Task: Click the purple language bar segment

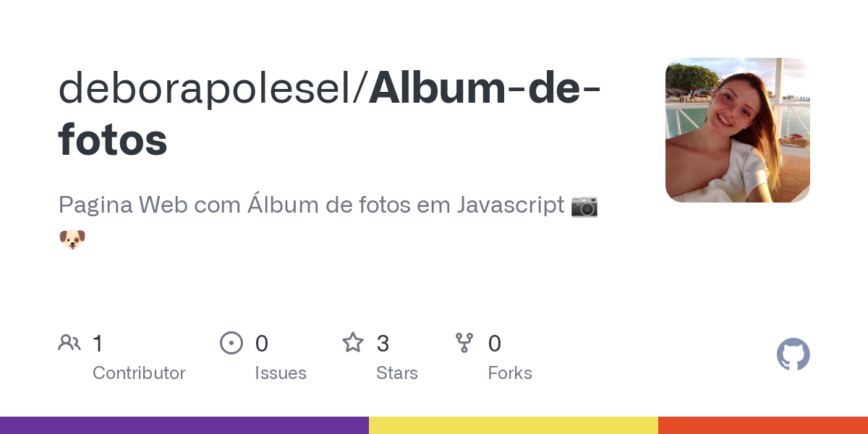Action: (x=184, y=425)
